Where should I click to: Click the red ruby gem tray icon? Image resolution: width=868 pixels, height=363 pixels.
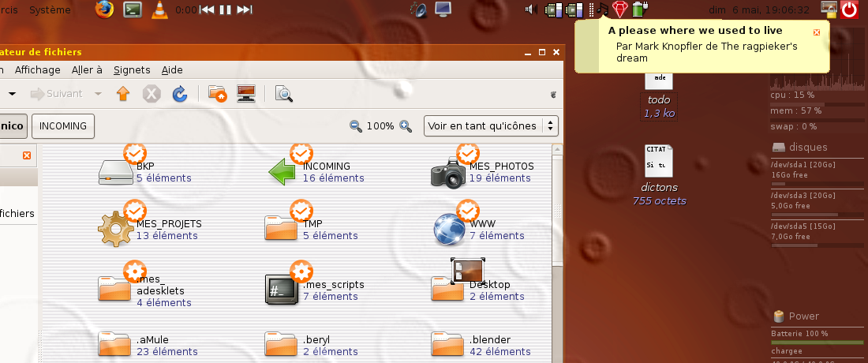620,9
